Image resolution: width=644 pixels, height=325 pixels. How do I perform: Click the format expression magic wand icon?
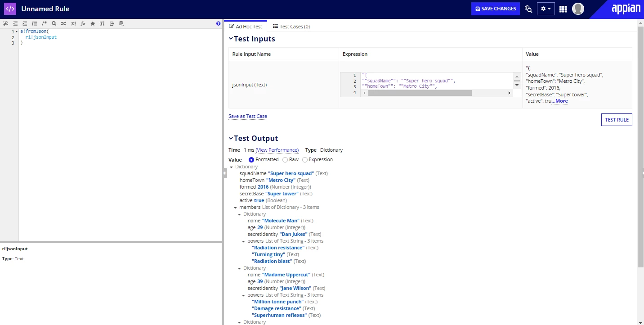(5, 23)
